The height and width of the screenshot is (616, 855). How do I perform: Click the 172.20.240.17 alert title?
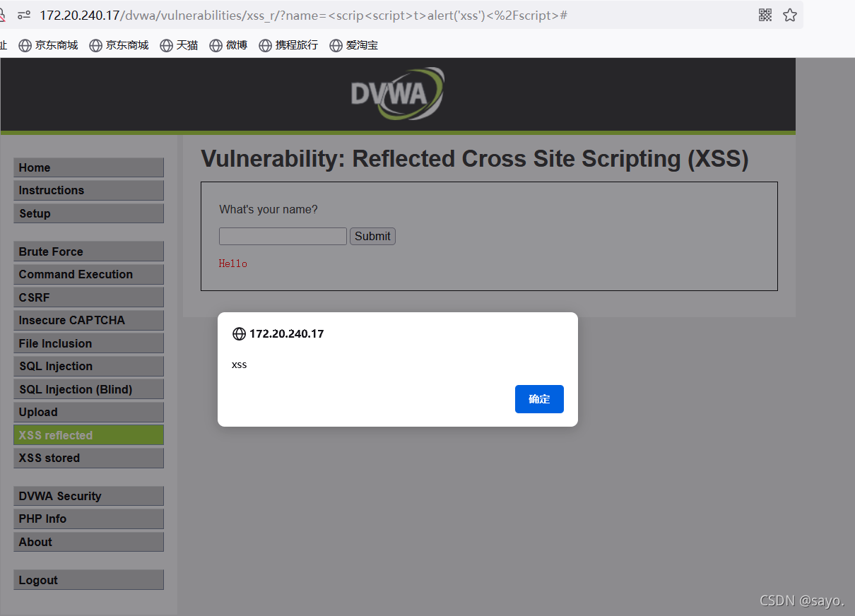[x=287, y=334]
